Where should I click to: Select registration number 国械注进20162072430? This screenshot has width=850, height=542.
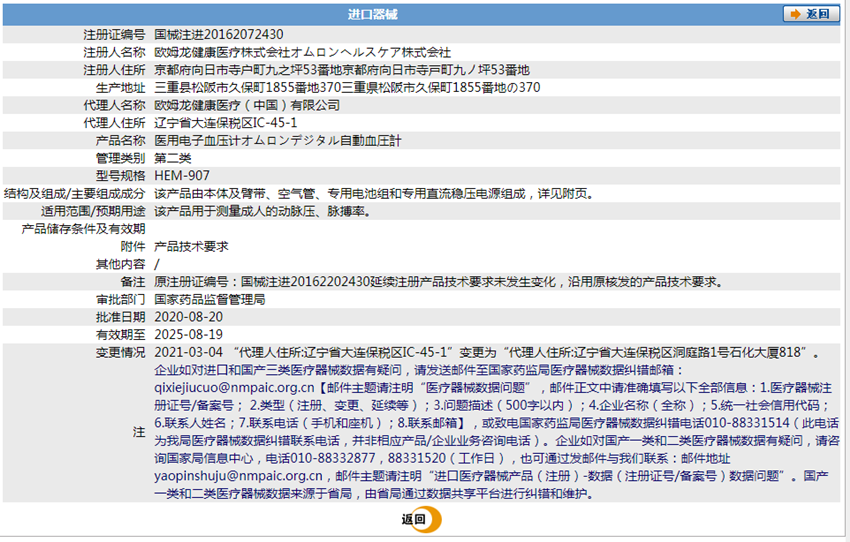(218, 35)
